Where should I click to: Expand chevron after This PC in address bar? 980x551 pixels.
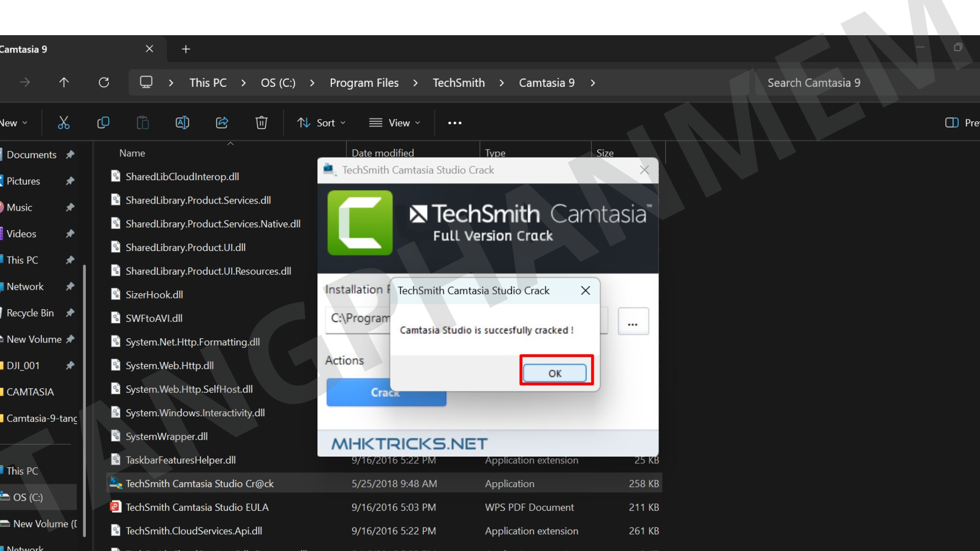[243, 83]
